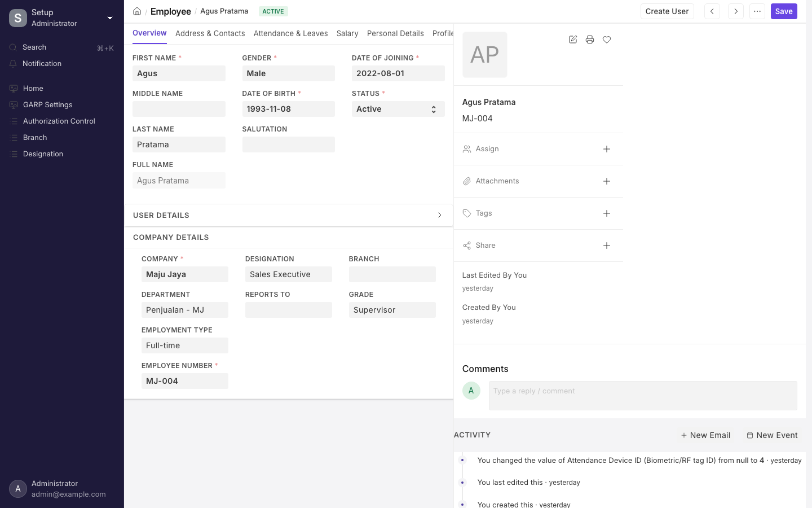This screenshot has width=812, height=508.
Task: Click the AP avatar thumbnail
Action: [485, 55]
